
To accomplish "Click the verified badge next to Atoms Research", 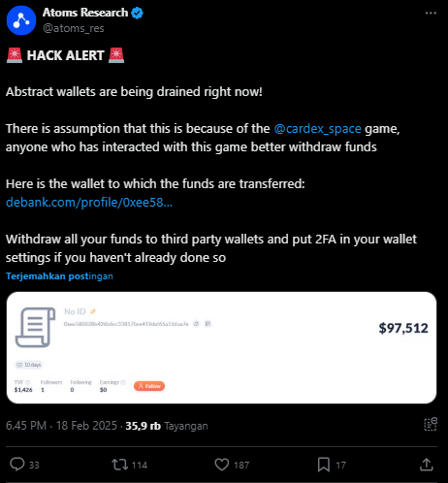I will 138,13.
